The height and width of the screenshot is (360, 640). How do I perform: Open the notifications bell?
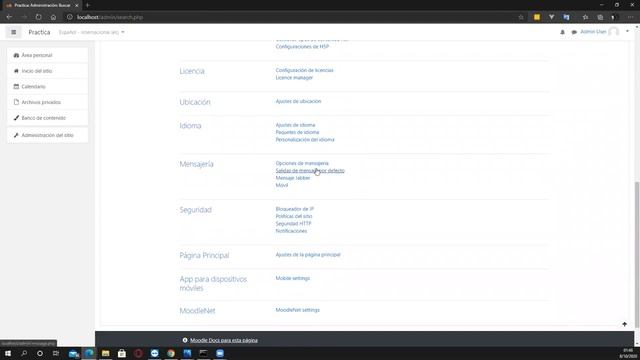pyautogui.click(x=562, y=32)
